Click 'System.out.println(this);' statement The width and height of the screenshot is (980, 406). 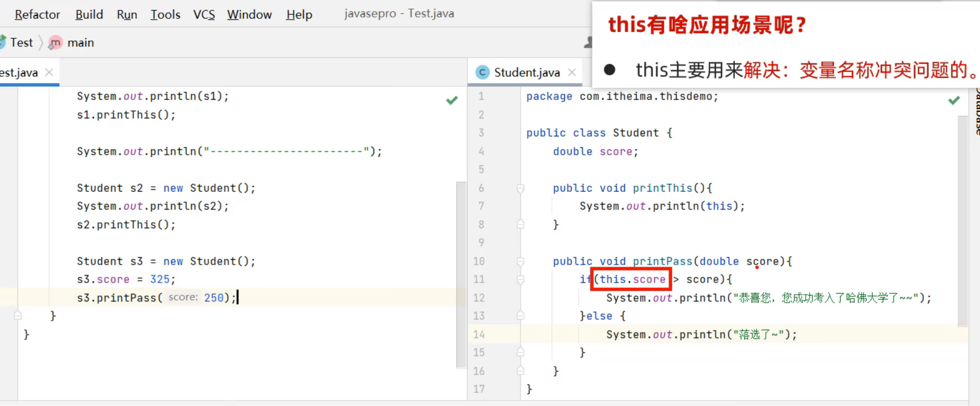662,206
